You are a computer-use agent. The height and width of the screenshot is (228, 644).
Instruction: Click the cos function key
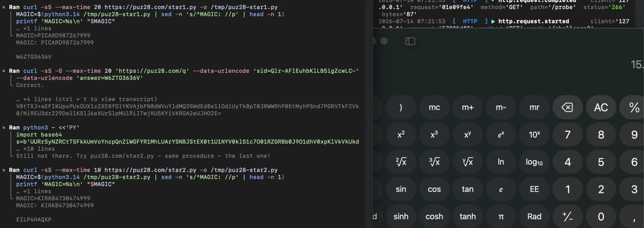pyautogui.click(x=434, y=189)
